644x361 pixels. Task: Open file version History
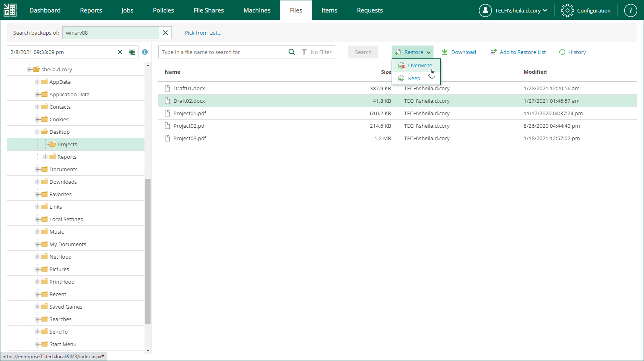[x=572, y=52]
